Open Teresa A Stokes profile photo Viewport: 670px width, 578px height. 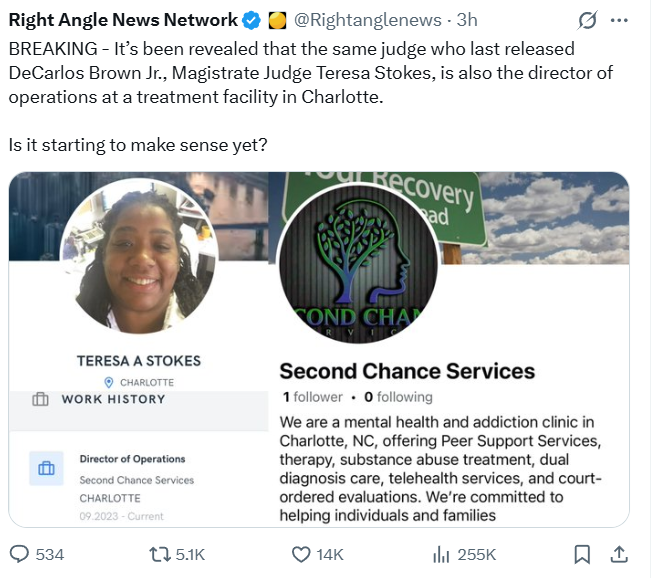click(139, 256)
